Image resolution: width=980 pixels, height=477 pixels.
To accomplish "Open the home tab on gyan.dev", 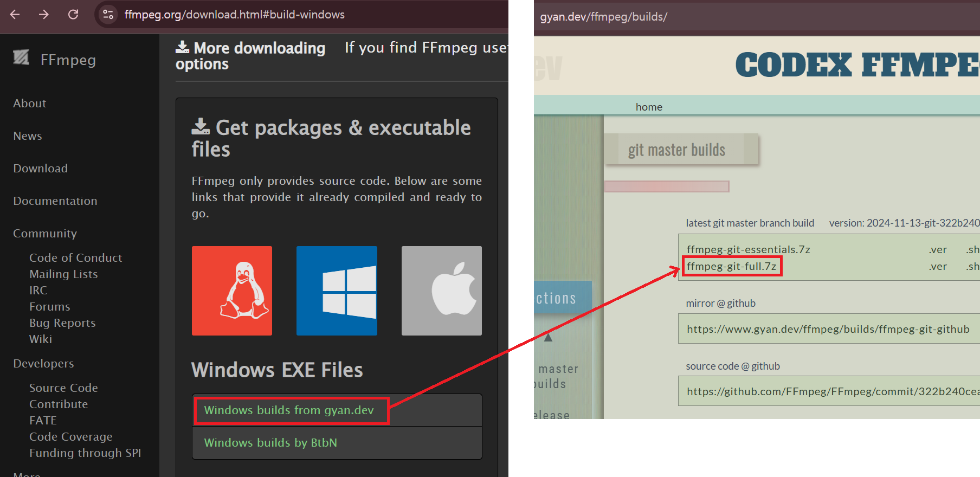I will [649, 107].
